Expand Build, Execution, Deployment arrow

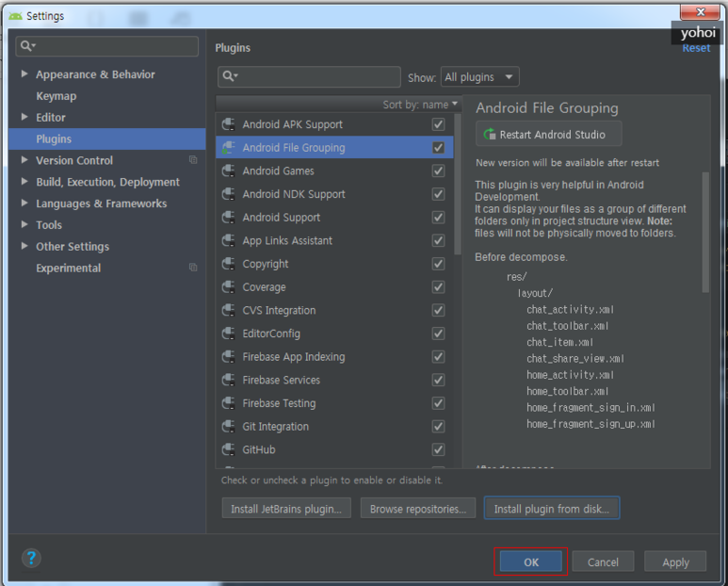pyautogui.click(x=24, y=182)
